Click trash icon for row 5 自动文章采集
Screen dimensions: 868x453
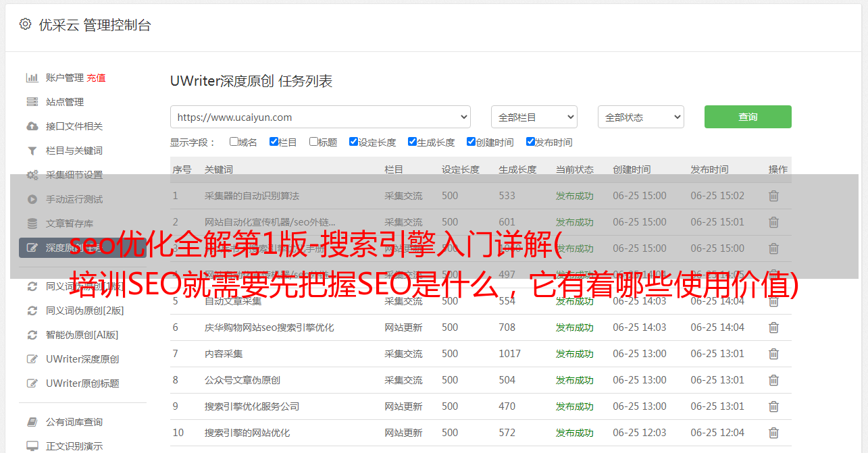click(773, 301)
